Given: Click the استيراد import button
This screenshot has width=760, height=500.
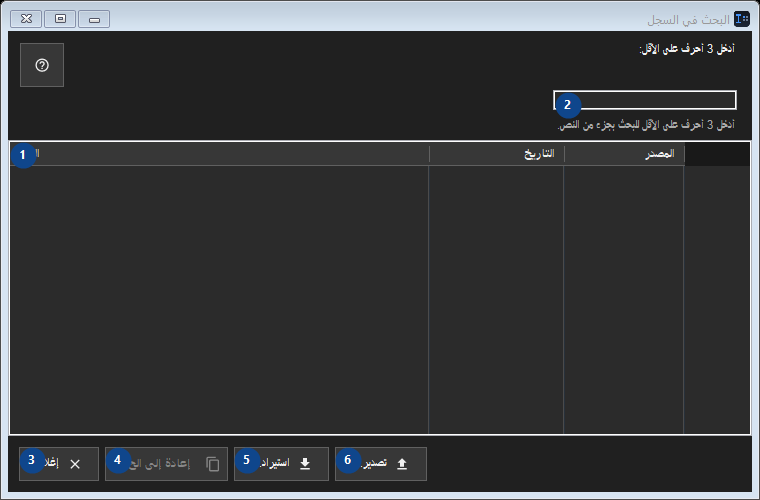Looking at the screenshot, I should tap(281, 464).
